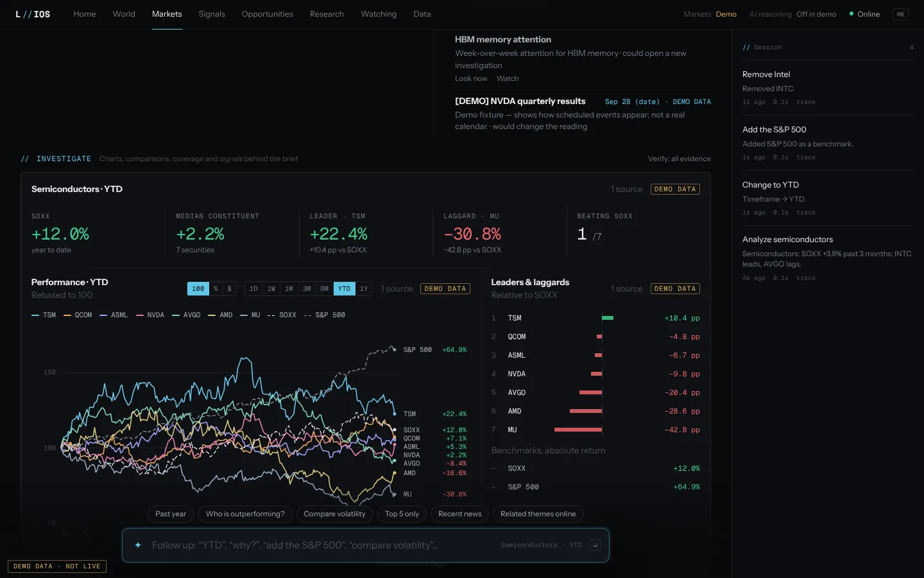The image size is (924, 578).
Task: Toggle S&P 500 dashed legend item
Action: pyautogui.click(x=324, y=315)
